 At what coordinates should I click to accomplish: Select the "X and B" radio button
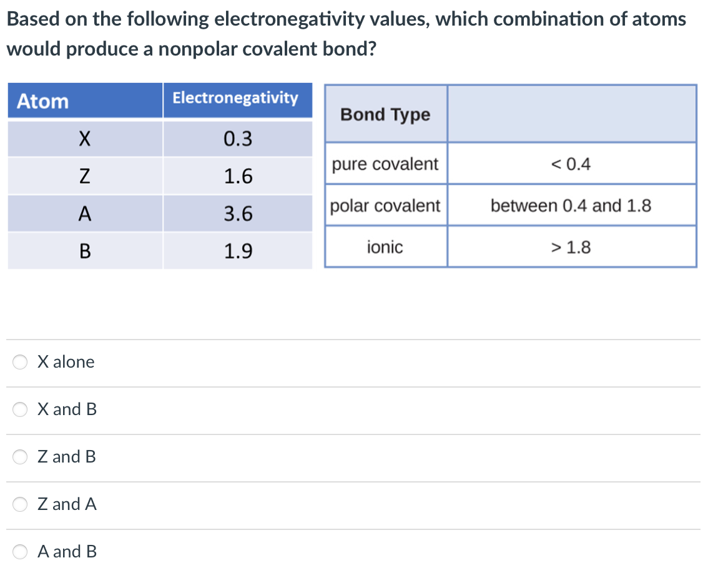[x=19, y=409]
